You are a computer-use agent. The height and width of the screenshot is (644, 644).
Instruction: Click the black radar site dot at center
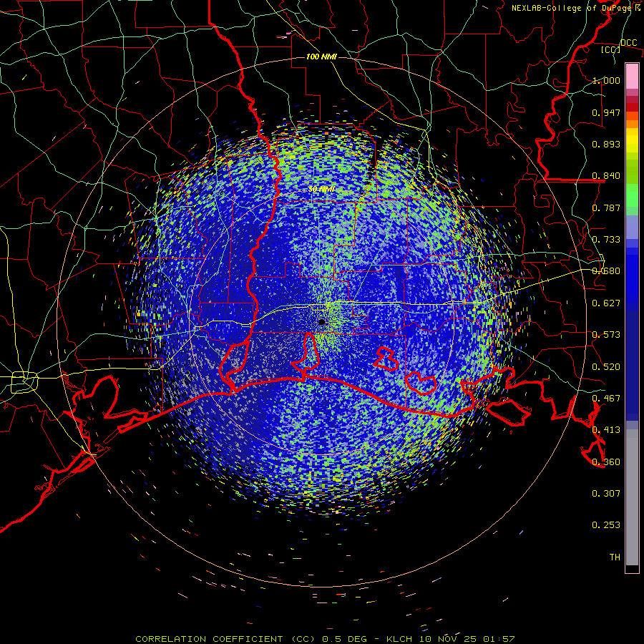click(322, 322)
